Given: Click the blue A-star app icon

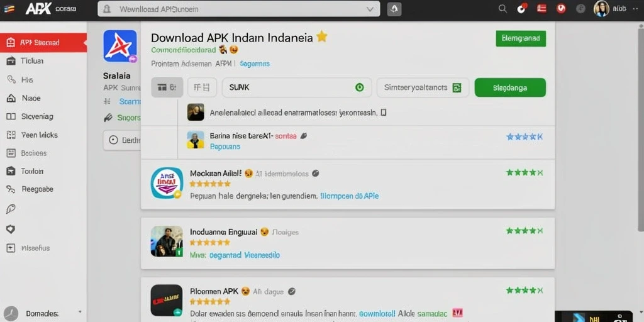Looking at the screenshot, I should (x=120, y=45).
